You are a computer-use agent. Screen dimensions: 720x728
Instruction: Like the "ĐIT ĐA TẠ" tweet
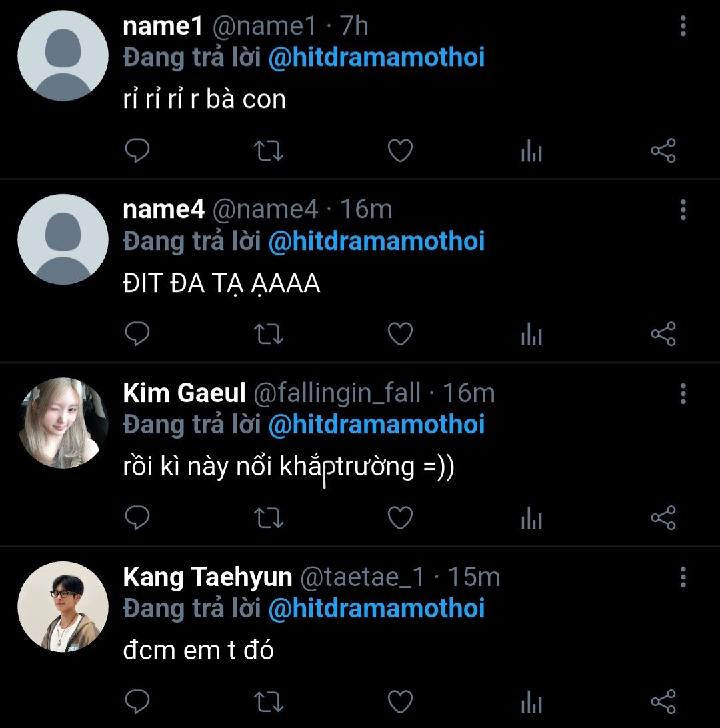click(400, 334)
